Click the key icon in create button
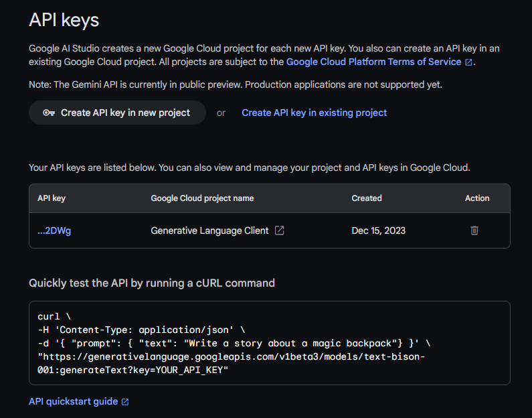 click(x=49, y=113)
